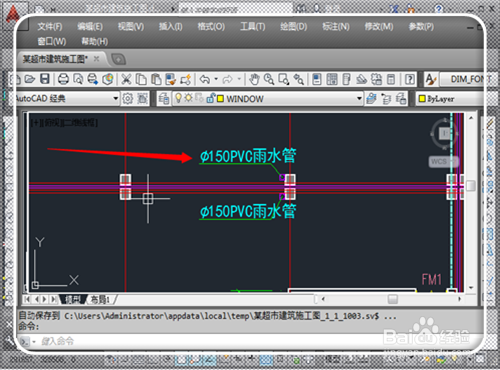This screenshot has width=500, height=370.
Task: Click the grayed Redo arrow
Action: pyautogui.click(x=228, y=79)
